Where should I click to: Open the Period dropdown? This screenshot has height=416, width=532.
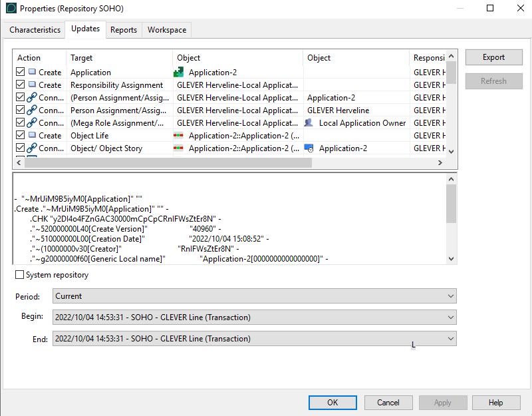pyautogui.click(x=253, y=296)
